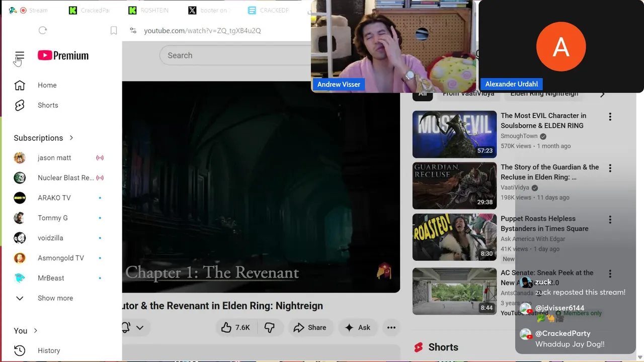644x362 pixels.
Task: Select the Elden Ring Nightreign filter chip
Action: pyautogui.click(x=544, y=94)
